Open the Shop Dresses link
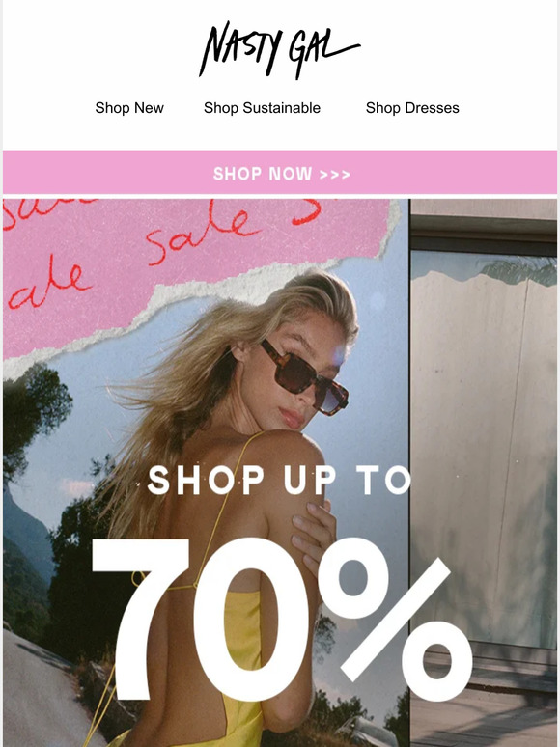Viewport: 560px width, 747px height. coord(412,108)
